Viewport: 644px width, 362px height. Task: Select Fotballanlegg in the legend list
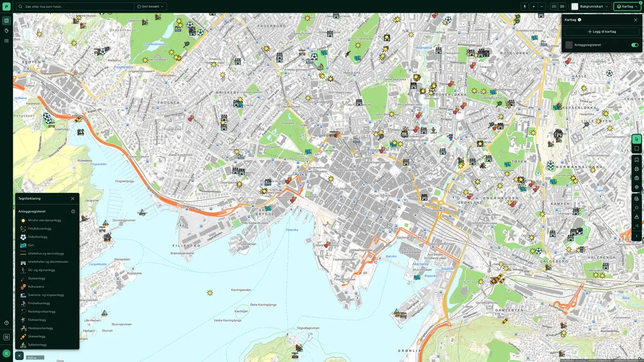(38, 237)
